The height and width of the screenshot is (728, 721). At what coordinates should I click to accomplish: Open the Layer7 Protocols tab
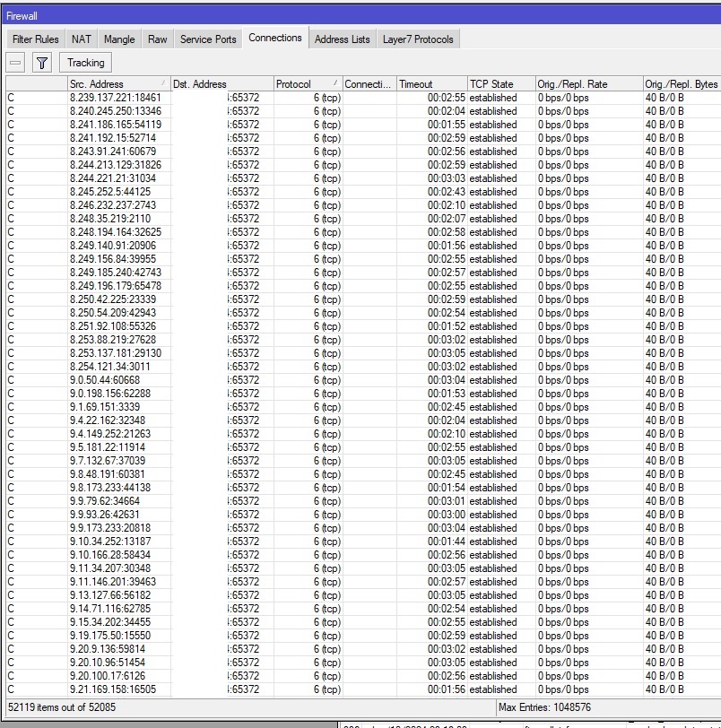[x=418, y=39]
